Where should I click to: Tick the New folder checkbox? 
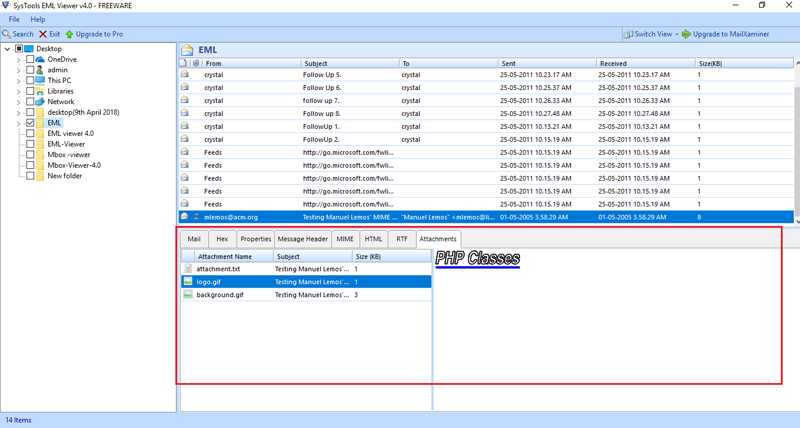(x=30, y=176)
